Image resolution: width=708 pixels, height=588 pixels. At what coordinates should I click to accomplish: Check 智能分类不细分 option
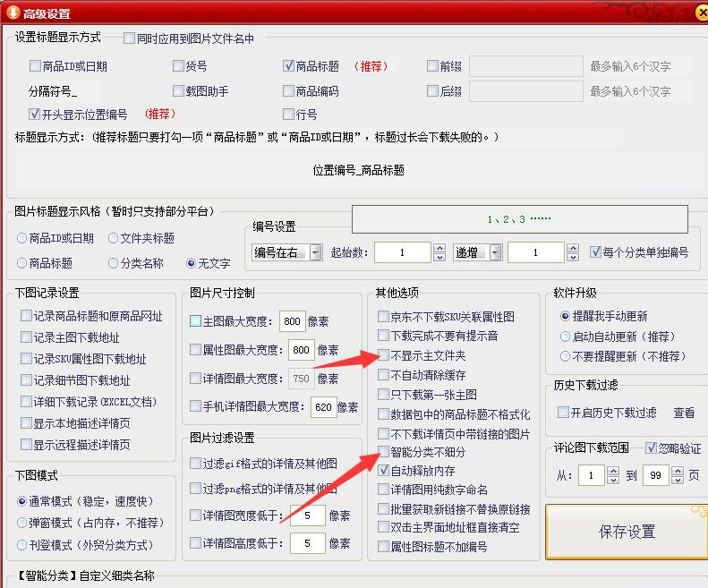(x=383, y=452)
